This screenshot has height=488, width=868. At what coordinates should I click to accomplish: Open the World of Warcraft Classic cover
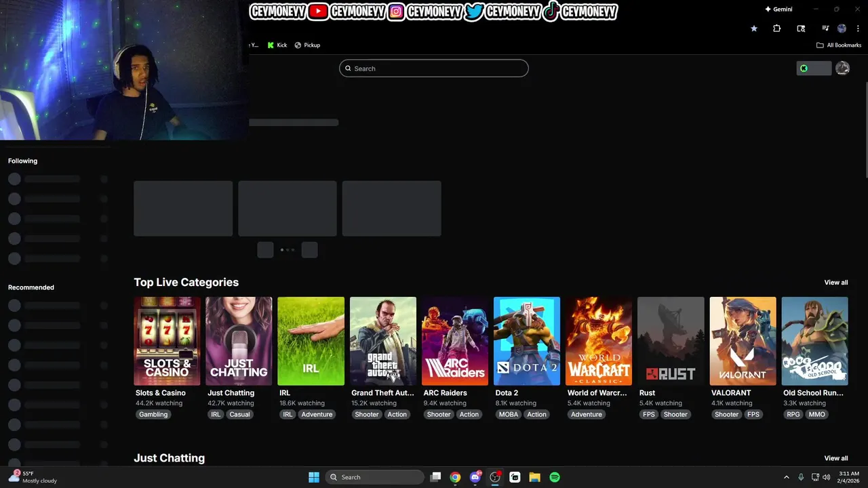pyautogui.click(x=599, y=341)
